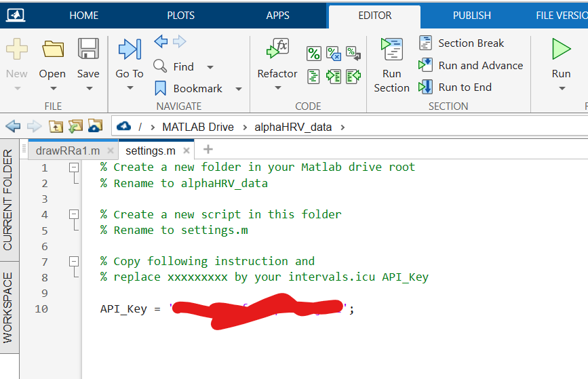
Task: Go forward using the address bar's right arrow
Action: tap(35, 126)
